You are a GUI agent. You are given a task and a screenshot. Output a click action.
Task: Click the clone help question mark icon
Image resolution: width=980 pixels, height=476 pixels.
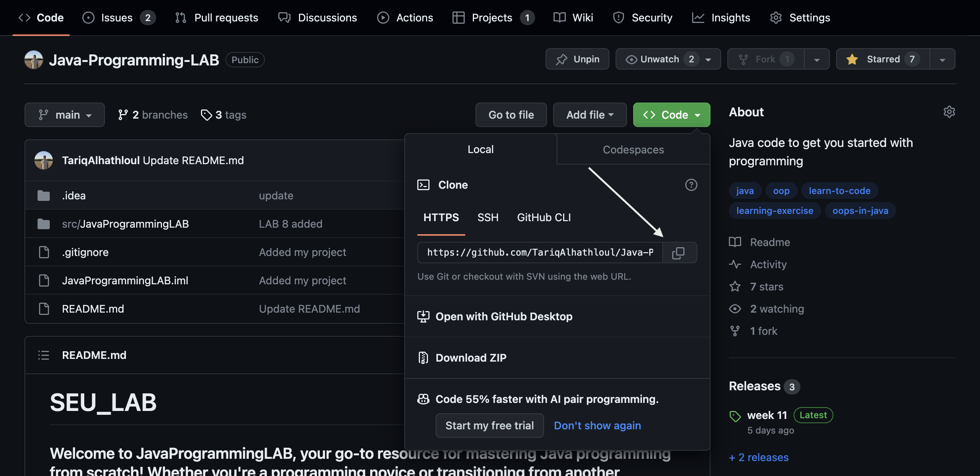coord(691,185)
